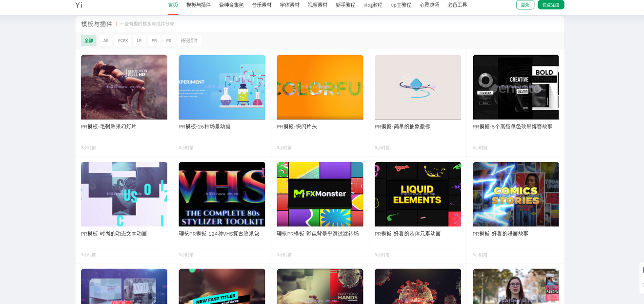Select the 全部 filter tab
This screenshot has height=304, width=644.
[89, 41]
